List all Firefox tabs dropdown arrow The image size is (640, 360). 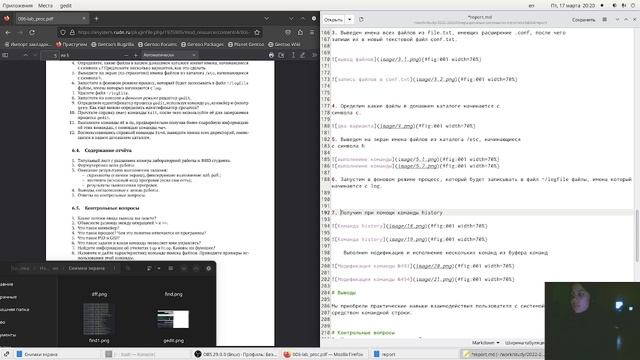point(267,18)
